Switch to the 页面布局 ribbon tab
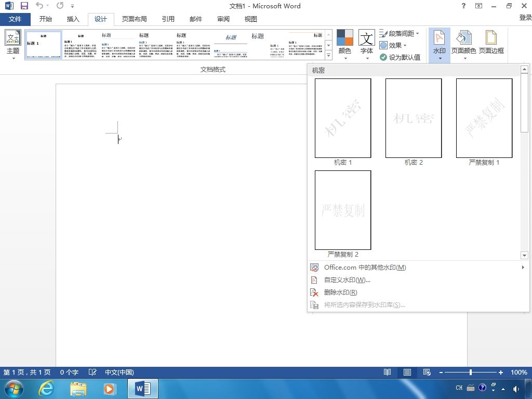Viewport: 532px width, 399px height. click(135, 19)
